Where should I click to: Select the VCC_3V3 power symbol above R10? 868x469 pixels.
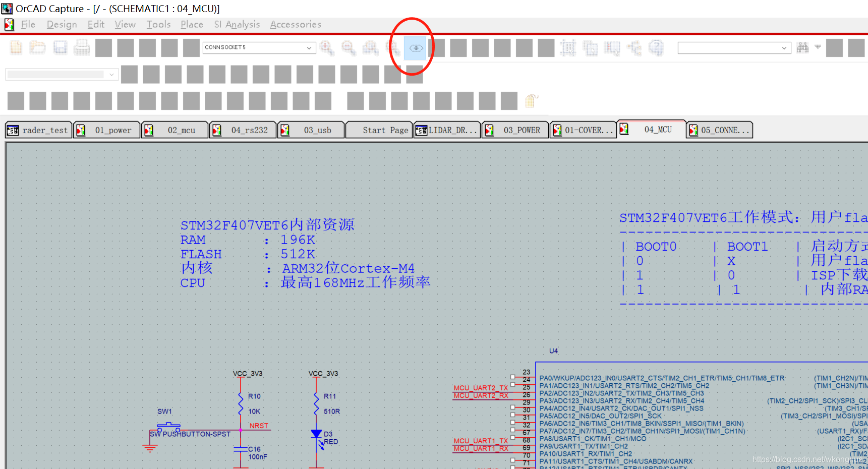point(248,374)
